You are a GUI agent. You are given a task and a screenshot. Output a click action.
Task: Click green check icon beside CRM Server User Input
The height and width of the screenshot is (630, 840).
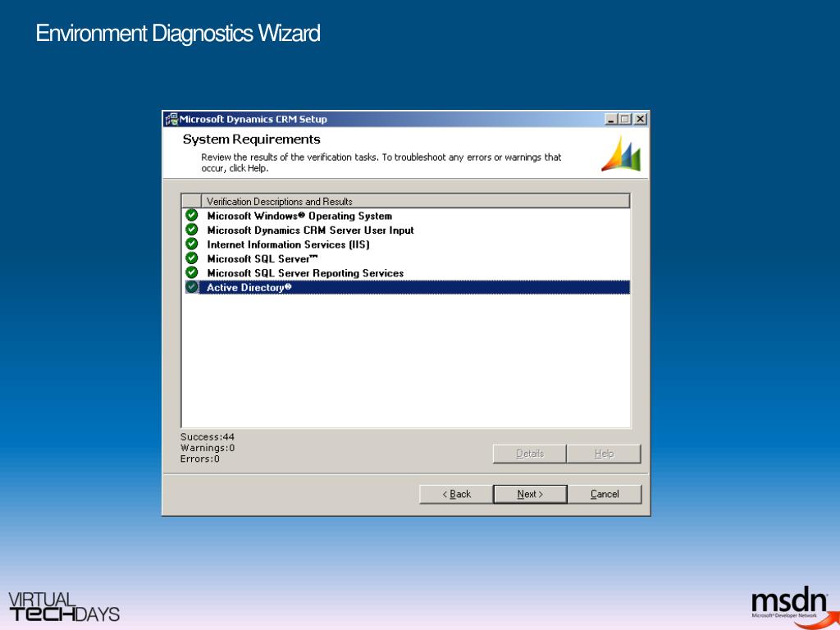pyautogui.click(x=192, y=230)
